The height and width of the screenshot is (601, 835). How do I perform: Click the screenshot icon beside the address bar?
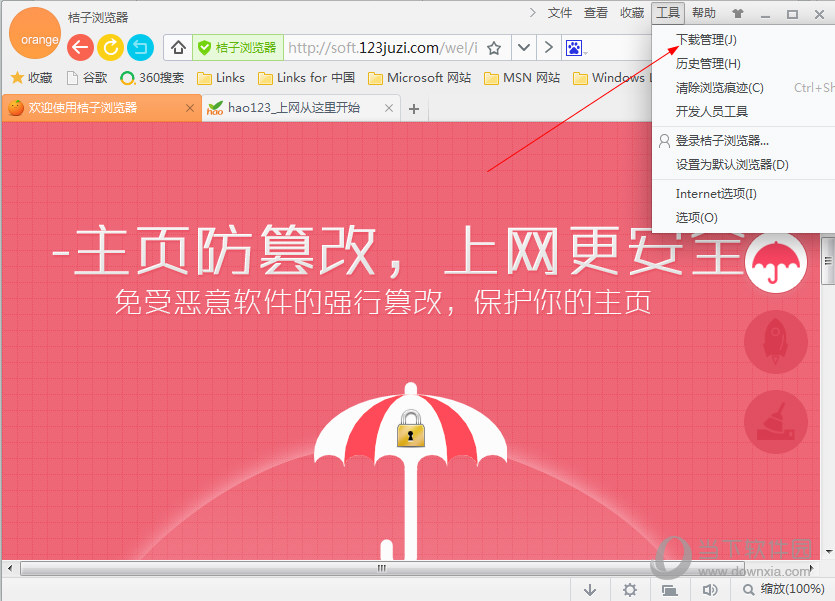pos(572,47)
